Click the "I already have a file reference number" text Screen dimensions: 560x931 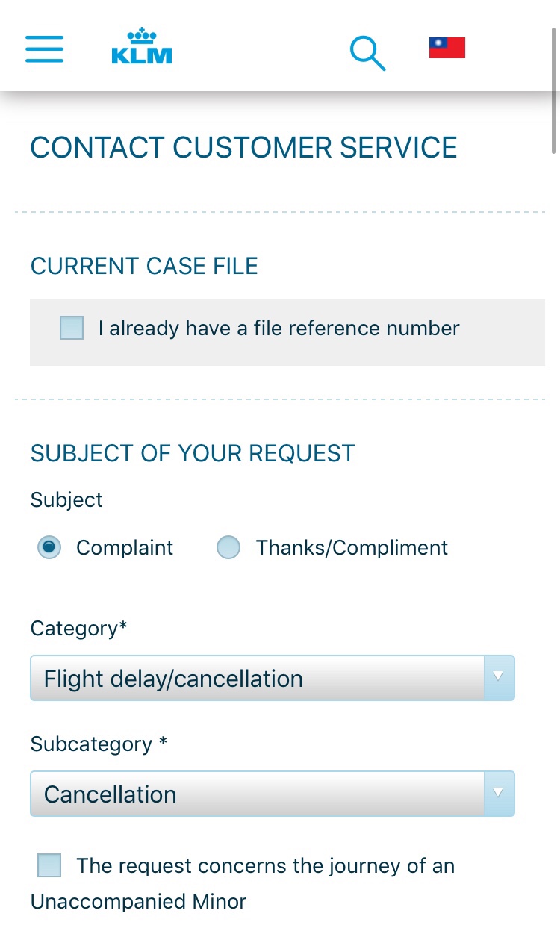pyautogui.click(x=279, y=329)
